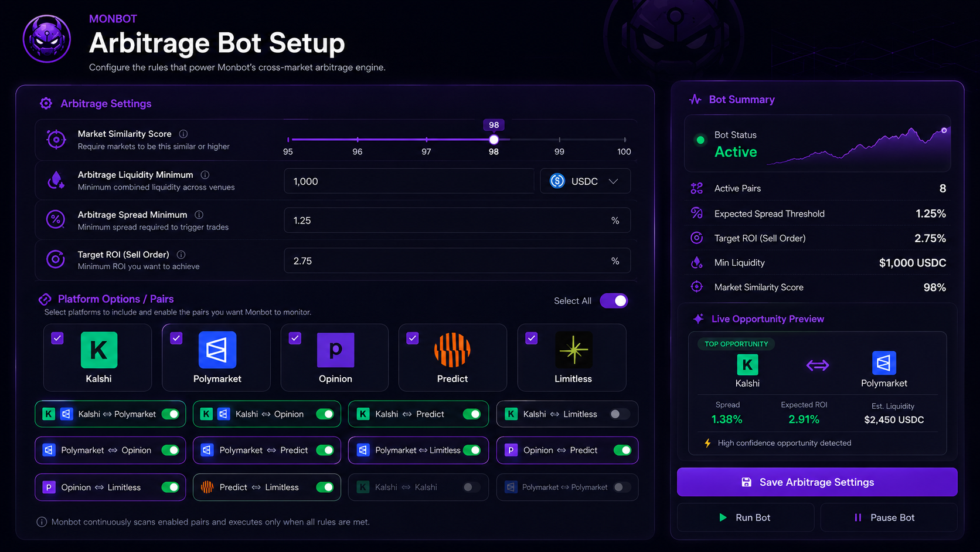The image size is (980, 552).
Task: Open info tooltip for Arbitrage Spread Minimum
Action: click(x=199, y=215)
